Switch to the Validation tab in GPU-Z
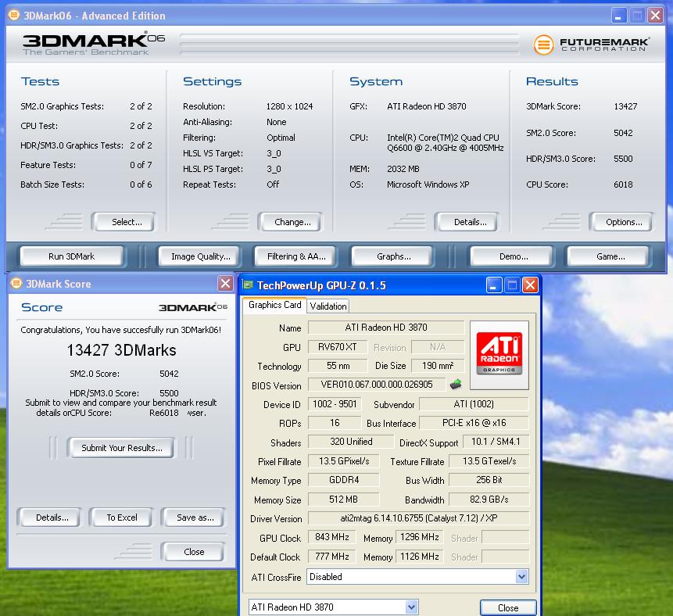Image resolution: width=673 pixels, height=616 pixels. click(328, 306)
